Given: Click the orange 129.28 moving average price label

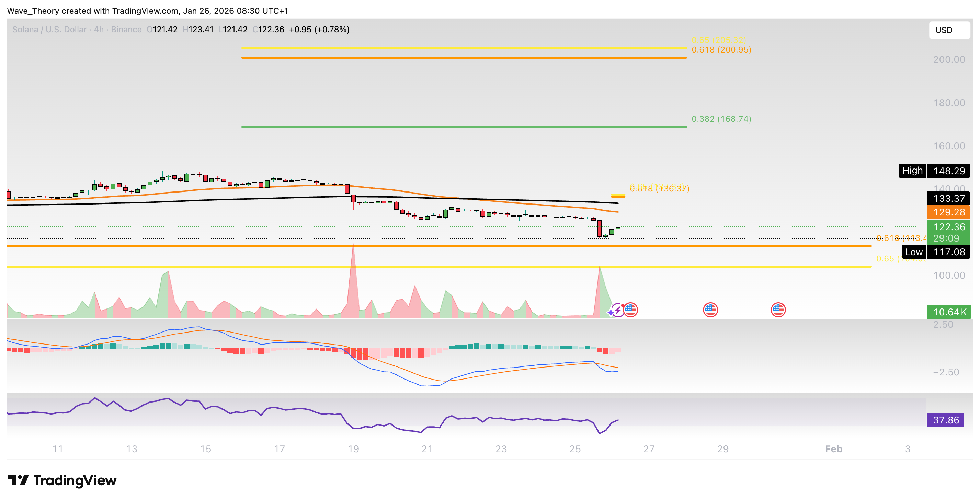Looking at the screenshot, I should 947,212.
